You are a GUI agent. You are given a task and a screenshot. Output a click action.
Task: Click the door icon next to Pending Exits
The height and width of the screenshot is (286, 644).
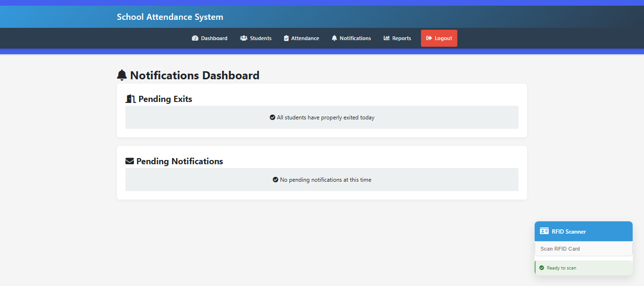(x=131, y=99)
